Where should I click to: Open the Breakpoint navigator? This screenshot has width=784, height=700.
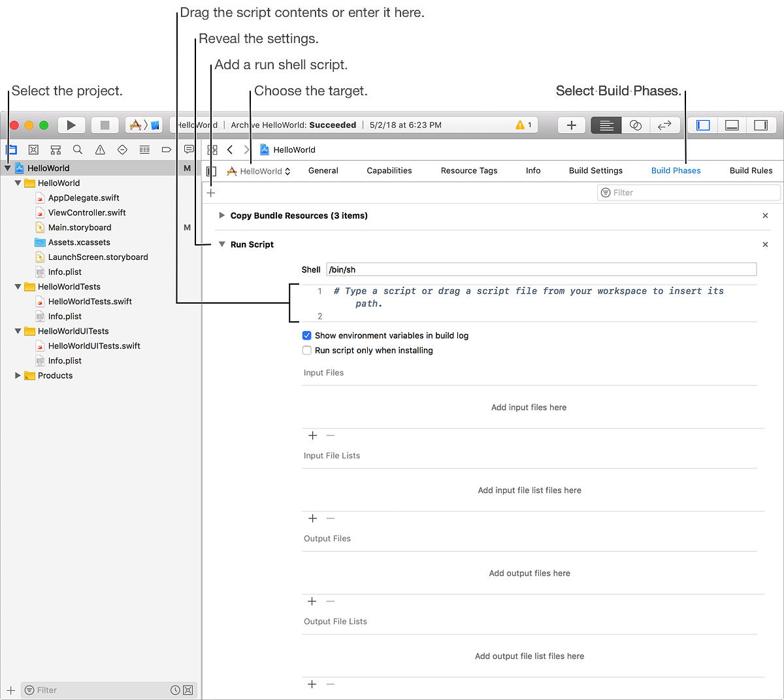(x=167, y=150)
